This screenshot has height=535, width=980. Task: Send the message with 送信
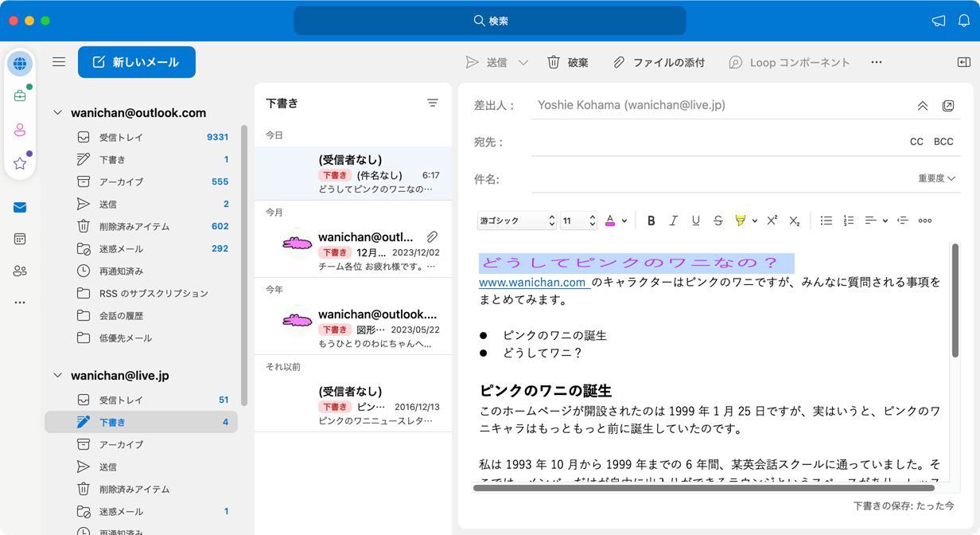coord(486,62)
